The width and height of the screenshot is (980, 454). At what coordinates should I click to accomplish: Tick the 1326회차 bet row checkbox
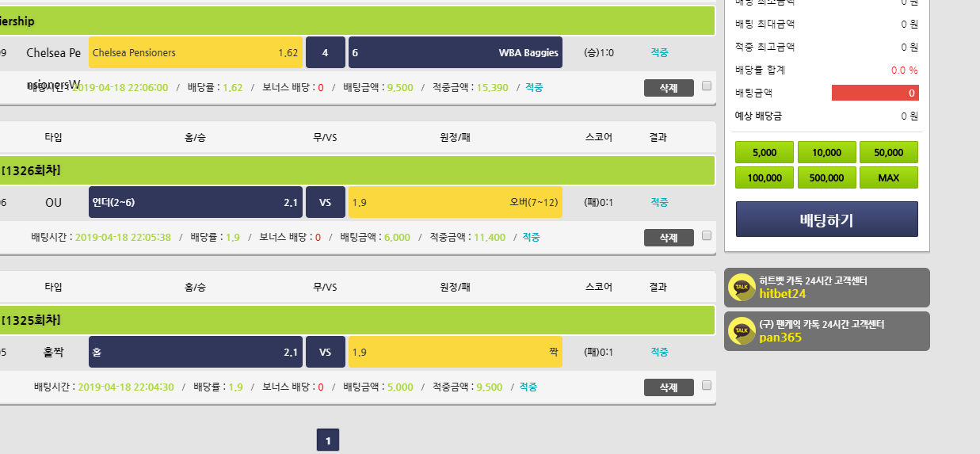[707, 235]
